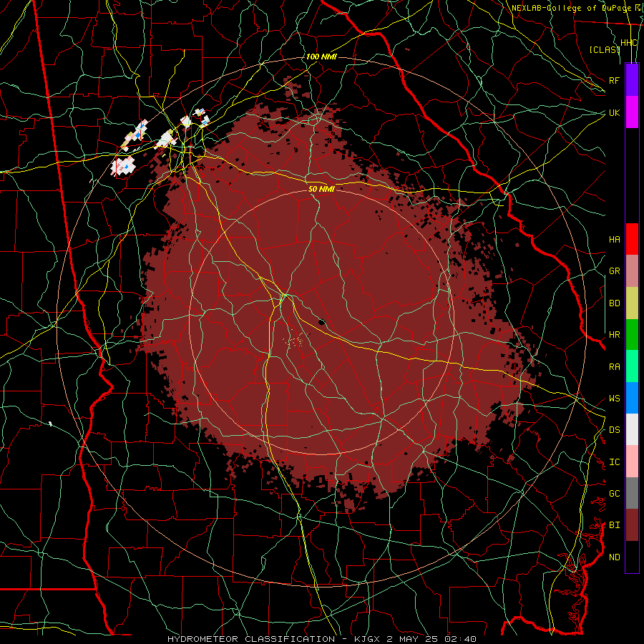Click the 'HA' legend label

click(x=615, y=239)
